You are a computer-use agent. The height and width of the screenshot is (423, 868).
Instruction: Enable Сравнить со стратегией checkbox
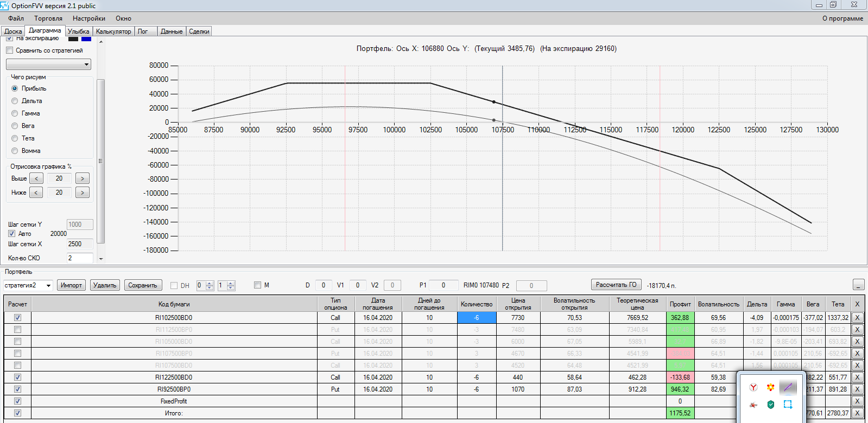coord(9,50)
